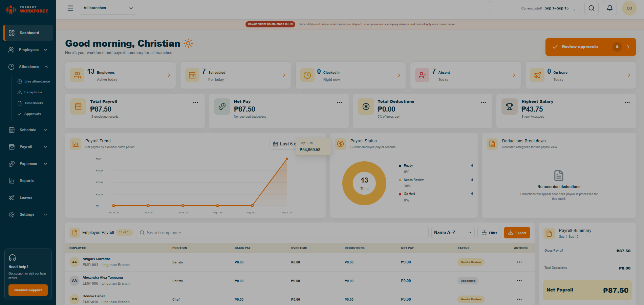Click the Sep 1–15 data point on chart
The image size is (644, 305).
pyautogui.click(x=287, y=159)
